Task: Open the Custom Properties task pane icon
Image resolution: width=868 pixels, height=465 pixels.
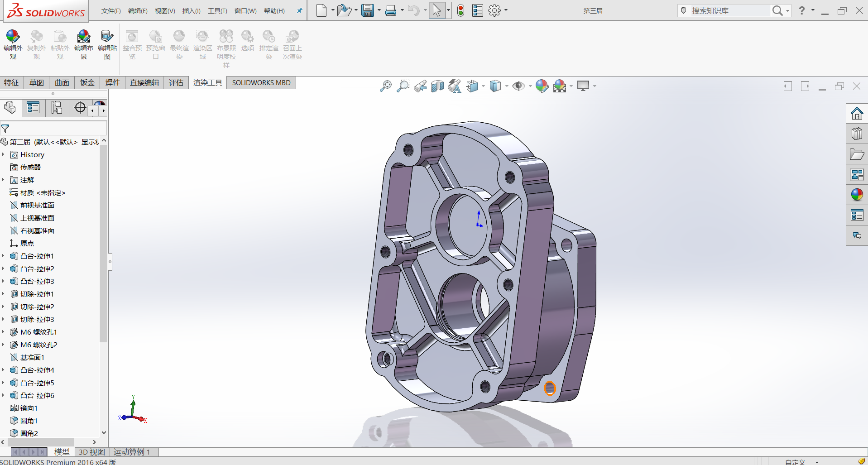Action: pos(857,216)
